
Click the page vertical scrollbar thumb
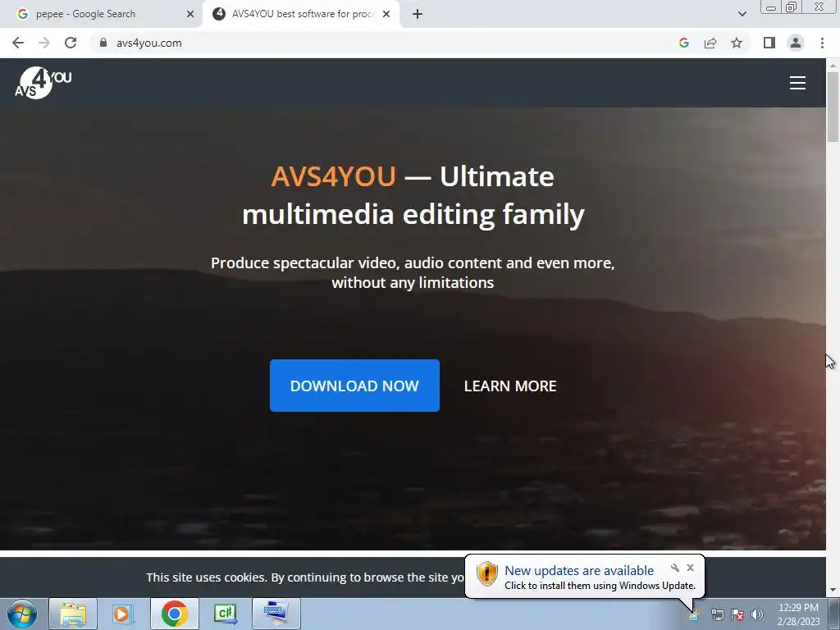[833, 107]
